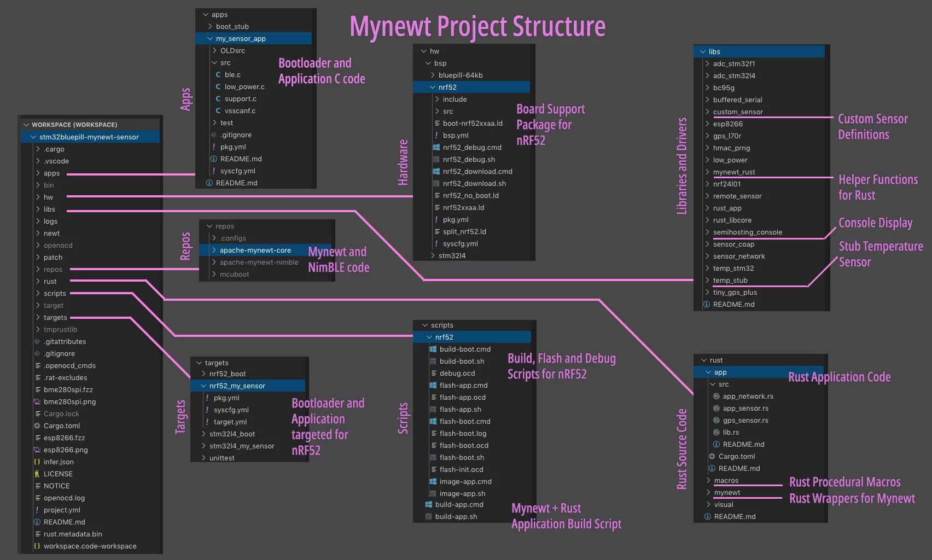This screenshot has width=932, height=560.
Task: Collapse the nrf52 folder under bsp
Action: pos(433,87)
